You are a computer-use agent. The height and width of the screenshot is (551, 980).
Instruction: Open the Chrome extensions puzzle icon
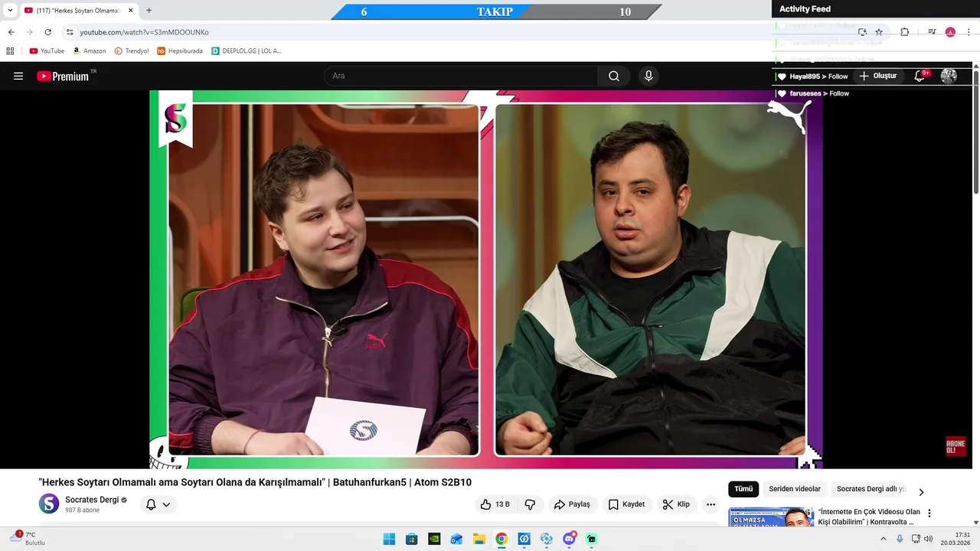[x=904, y=32]
